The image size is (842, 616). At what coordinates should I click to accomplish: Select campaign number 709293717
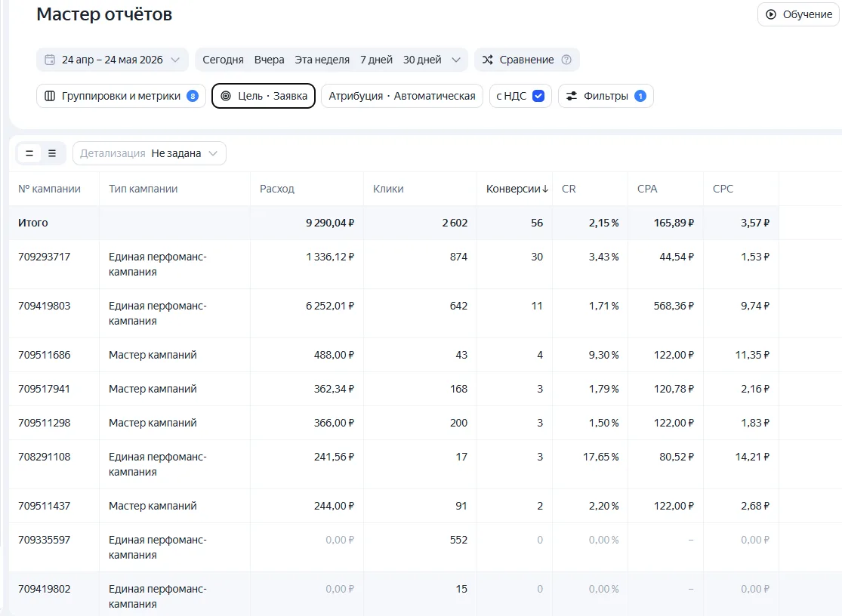point(44,257)
